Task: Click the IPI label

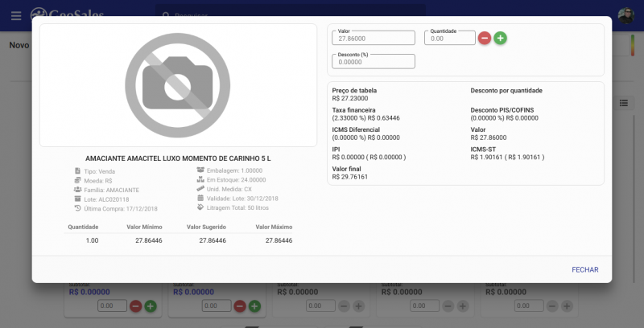Action: coord(336,150)
